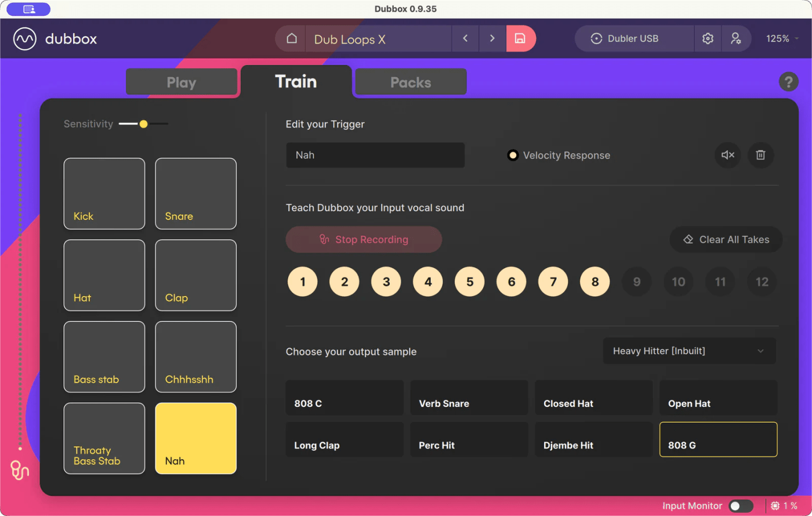Click the Edit your Trigger heading
Viewport: 812px width, 516px height.
coord(325,124)
